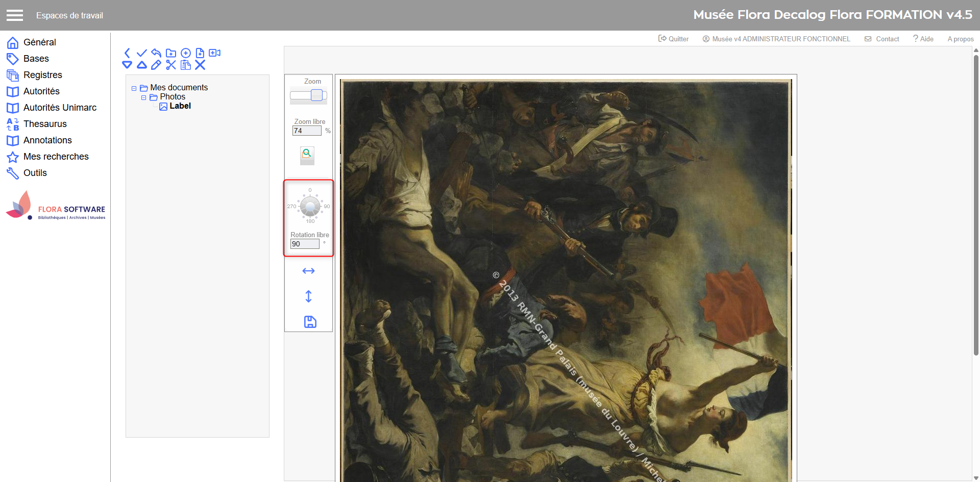Viewport: 980px width, 482px height.
Task: Open the hamburger menu at top left
Action: (15, 15)
